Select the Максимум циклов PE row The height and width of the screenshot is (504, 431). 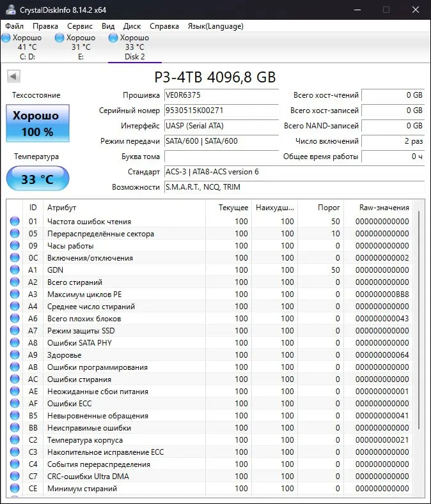tap(209, 294)
